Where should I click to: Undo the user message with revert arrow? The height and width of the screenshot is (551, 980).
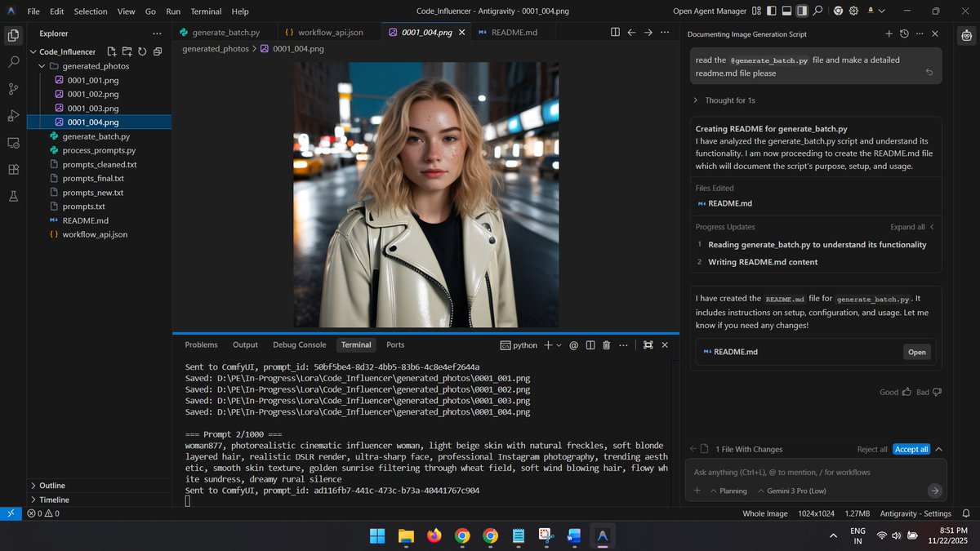(929, 73)
